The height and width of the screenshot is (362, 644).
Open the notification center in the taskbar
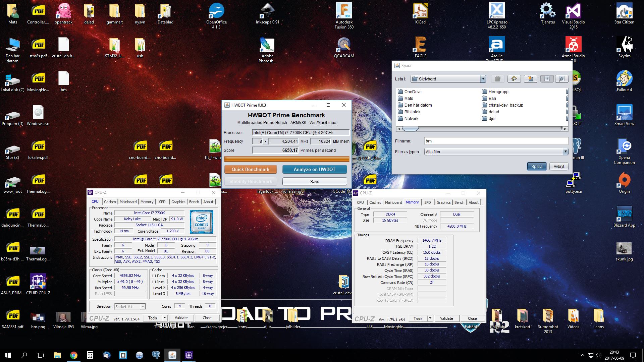[x=633, y=355]
